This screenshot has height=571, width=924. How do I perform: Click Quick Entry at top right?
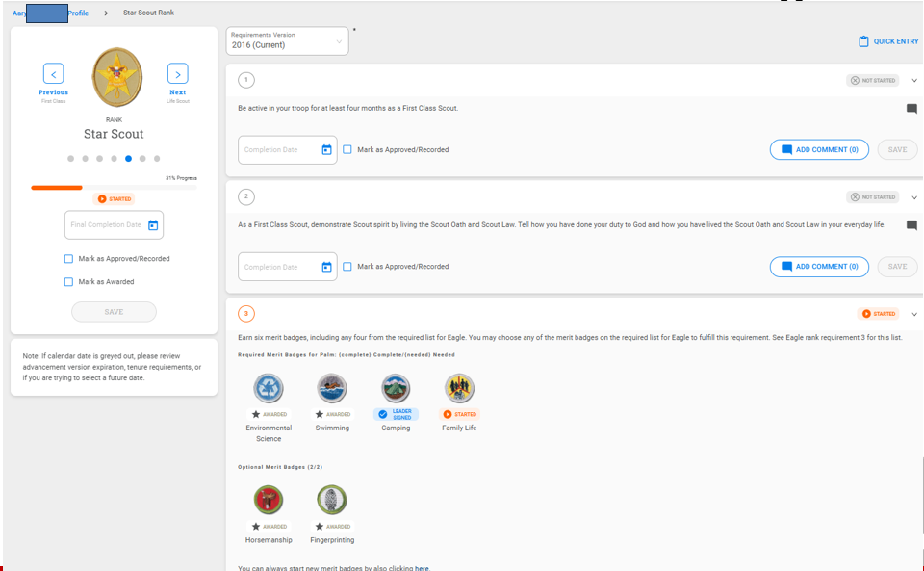pos(888,41)
